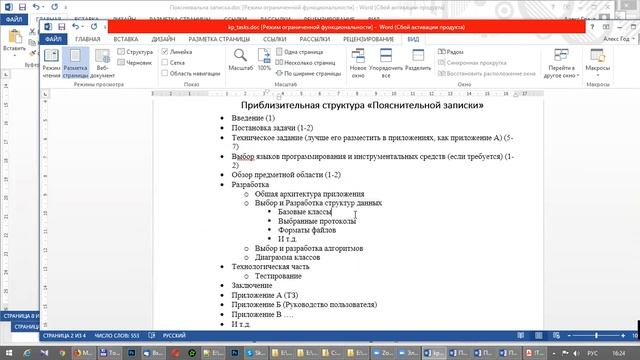Image resolution: width=640 pixels, height=360 pixels.
Task: Open Internet Explorer from taskbar
Action: pyautogui.click(x=27, y=353)
